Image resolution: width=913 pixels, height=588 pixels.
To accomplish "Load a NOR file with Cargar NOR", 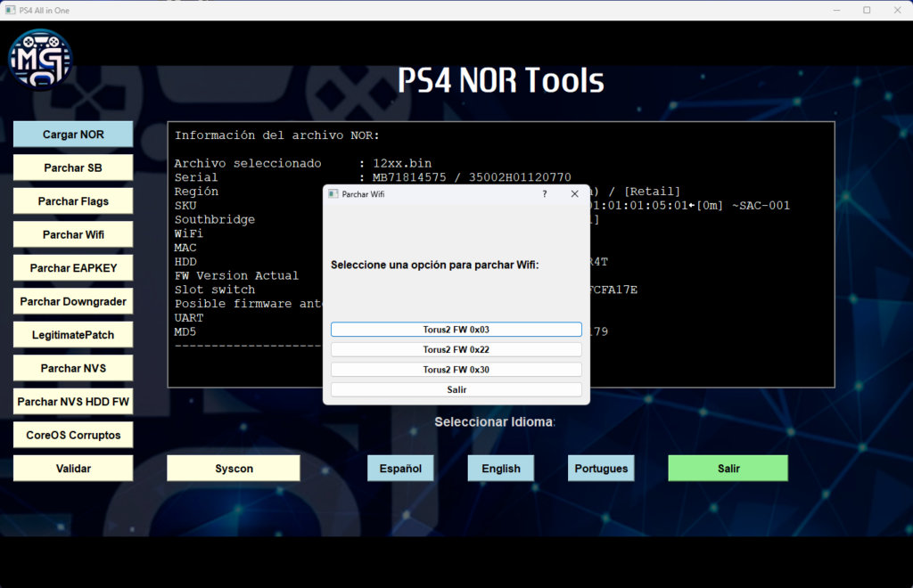I will [x=73, y=135].
